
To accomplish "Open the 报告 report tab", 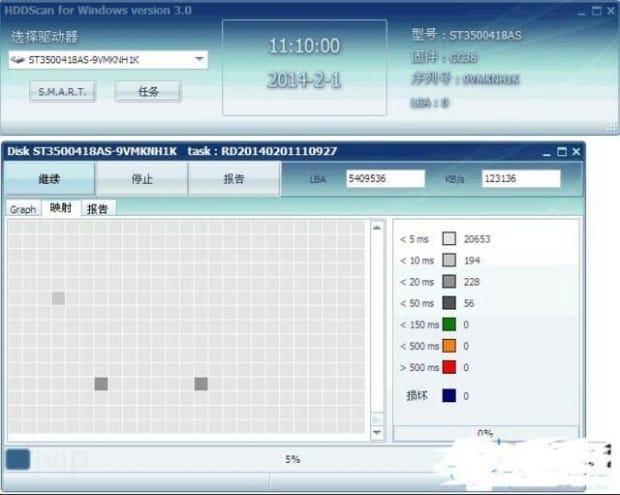I will [x=98, y=209].
